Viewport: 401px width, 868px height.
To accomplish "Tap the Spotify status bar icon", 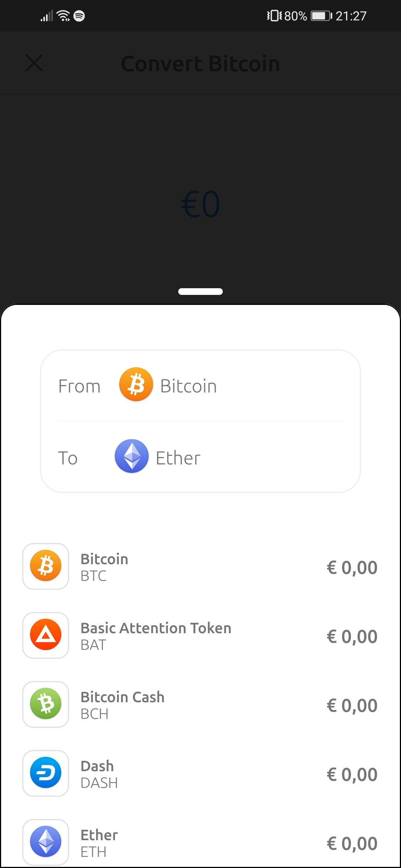I will (79, 16).
